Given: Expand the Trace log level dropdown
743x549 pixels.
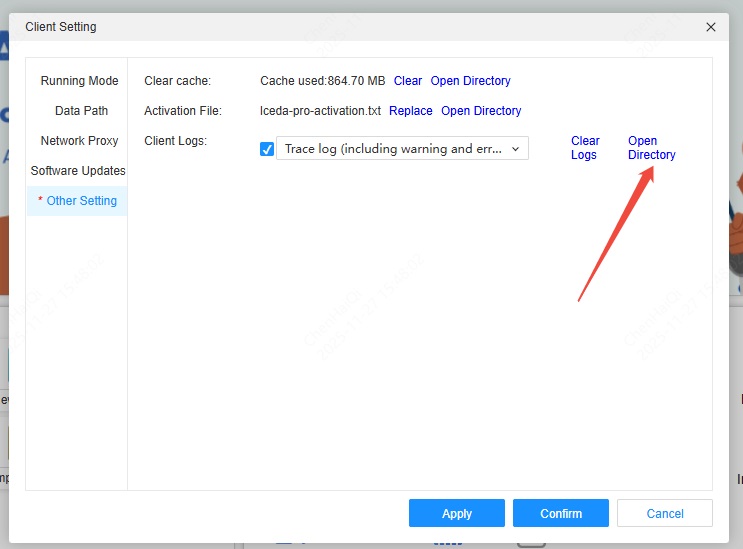Looking at the screenshot, I should [402, 149].
